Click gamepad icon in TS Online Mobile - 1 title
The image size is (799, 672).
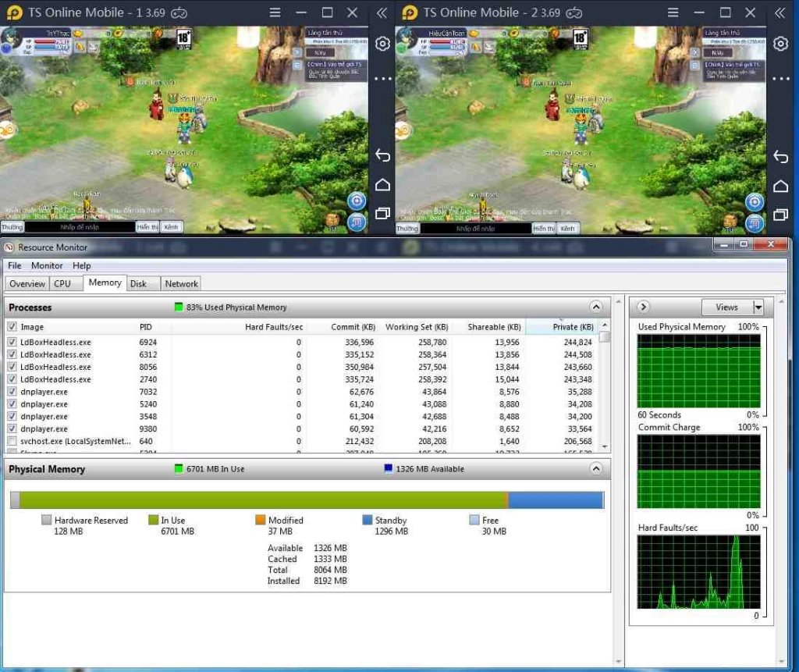179,12
